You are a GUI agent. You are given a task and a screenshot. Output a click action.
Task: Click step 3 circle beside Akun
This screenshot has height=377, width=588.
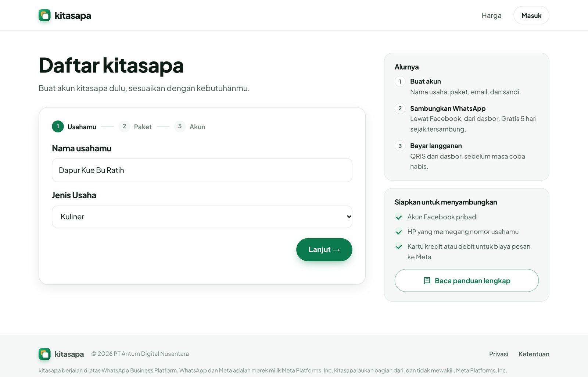coord(180,126)
